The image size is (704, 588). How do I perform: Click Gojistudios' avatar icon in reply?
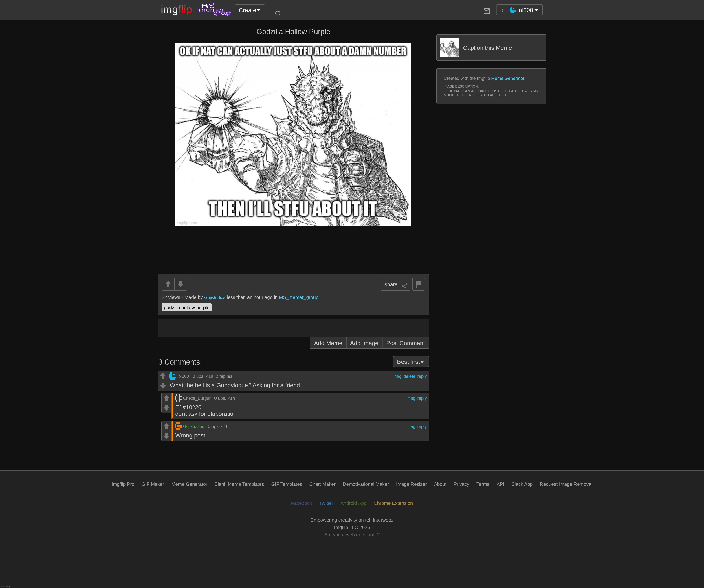coord(178,426)
